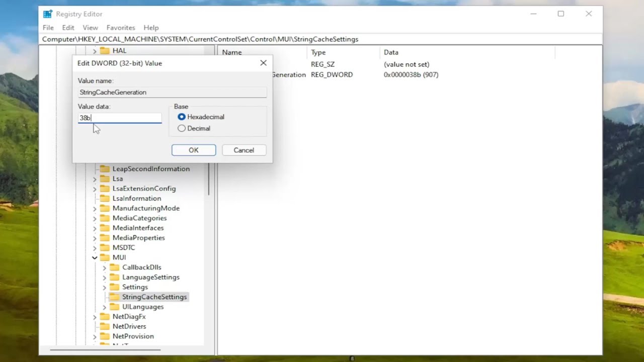Viewport: 644px width, 362px height.
Task: Click the Name column header
Action: click(232, 52)
